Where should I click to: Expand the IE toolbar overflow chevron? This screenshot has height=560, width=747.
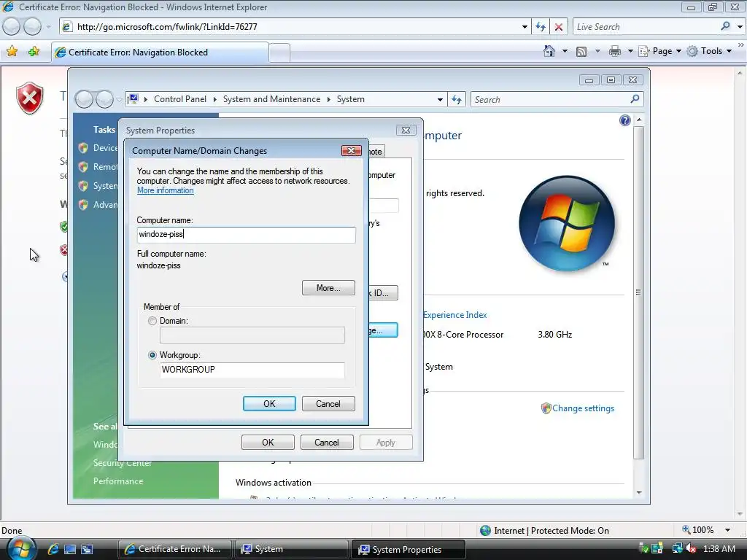coord(741,44)
